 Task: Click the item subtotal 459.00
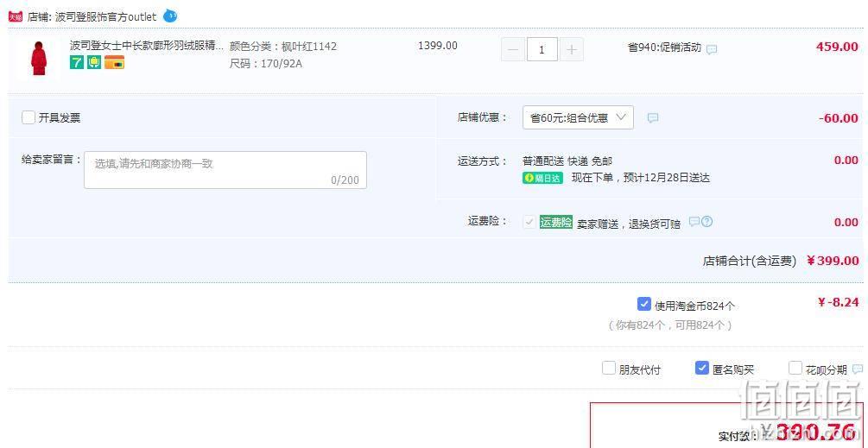point(837,47)
